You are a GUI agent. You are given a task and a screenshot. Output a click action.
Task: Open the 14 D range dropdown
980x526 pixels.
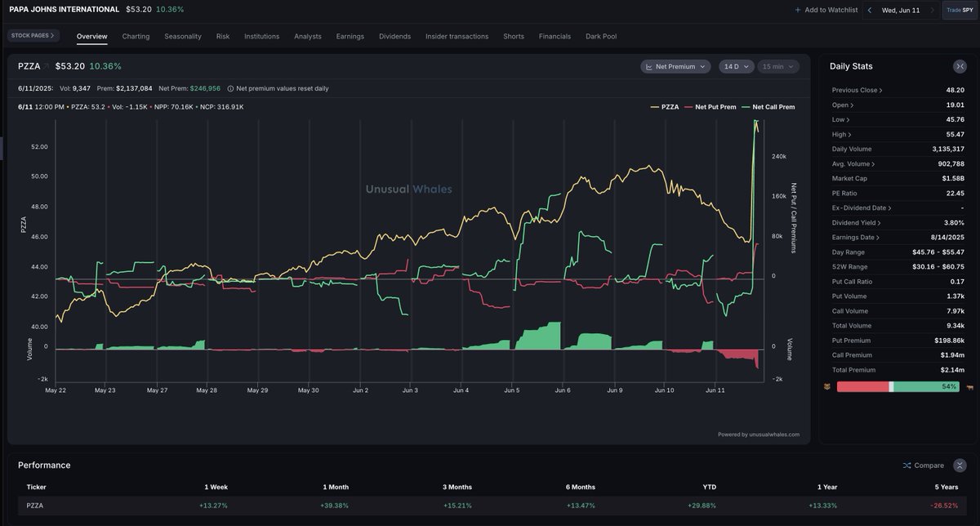(x=736, y=66)
